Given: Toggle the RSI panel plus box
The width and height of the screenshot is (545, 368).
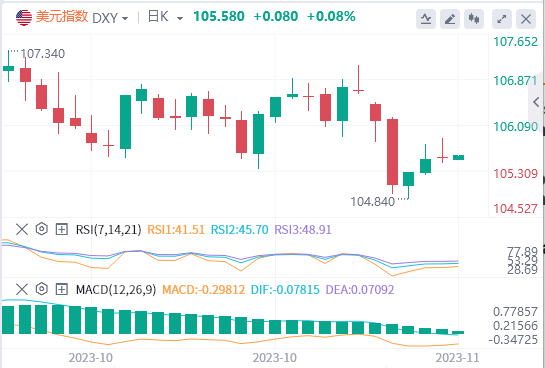Looking at the screenshot, I should (x=62, y=229).
